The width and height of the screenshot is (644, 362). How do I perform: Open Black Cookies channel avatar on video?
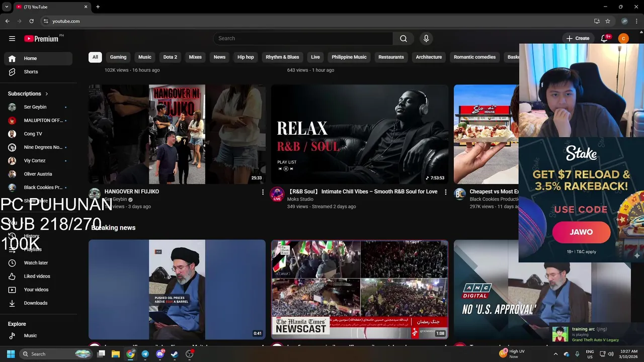point(460,194)
